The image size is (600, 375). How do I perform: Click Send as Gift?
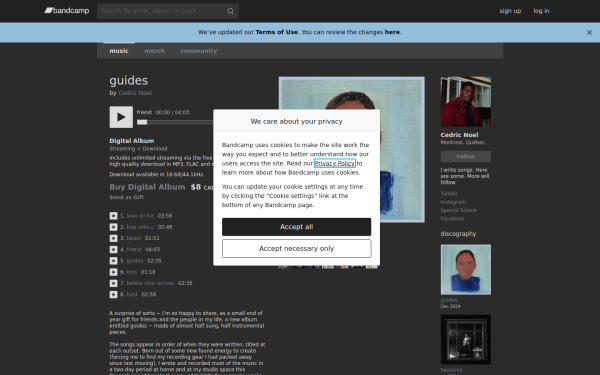coord(126,197)
